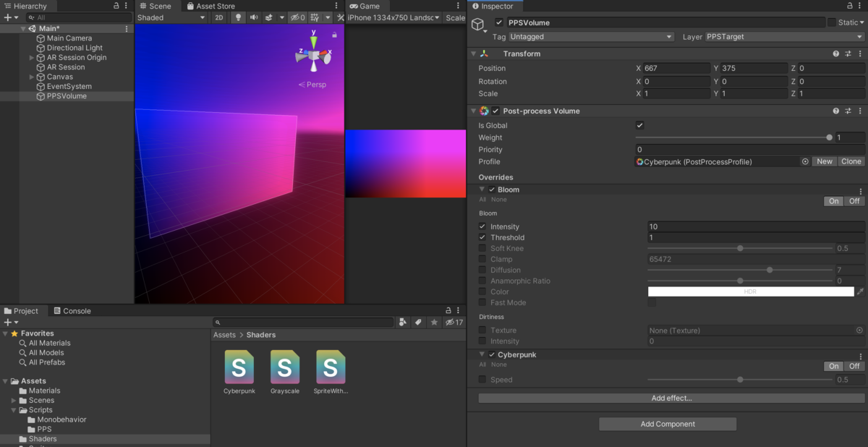Pick Bloom color with eyedropper
The width and height of the screenshot is (868, 447).
860,291
